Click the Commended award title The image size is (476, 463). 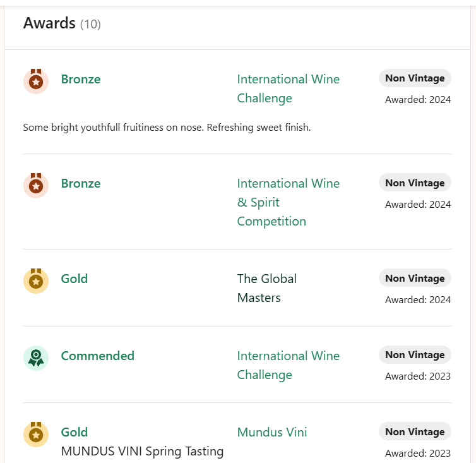click(98, 356)
